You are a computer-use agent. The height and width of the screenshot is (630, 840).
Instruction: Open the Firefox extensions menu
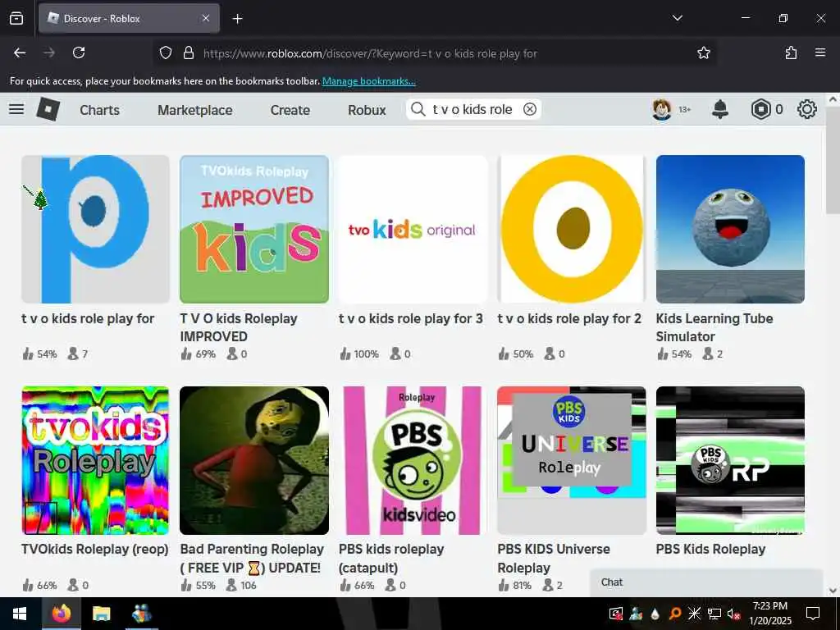point(791,52)
